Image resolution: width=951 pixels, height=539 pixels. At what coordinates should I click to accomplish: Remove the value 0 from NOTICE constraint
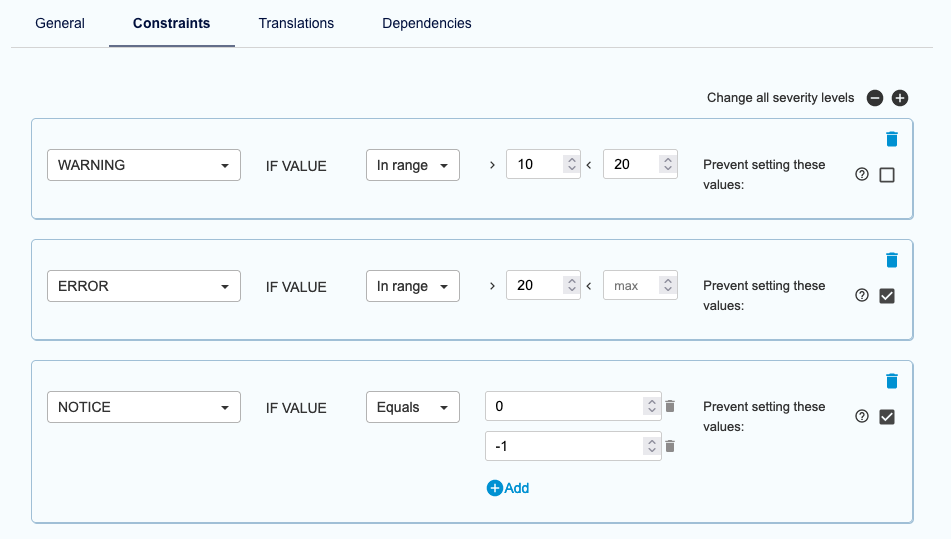670,406
